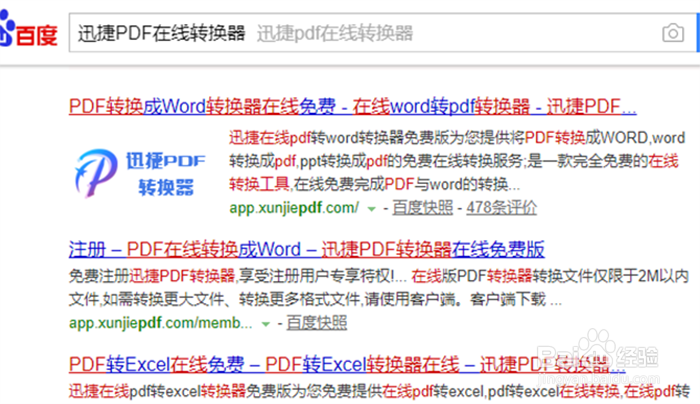Click the 迅捷PDF转换器 logo thumbnail
The height and width of the screenshot is (404, 700).
click(x=140, y=173)
